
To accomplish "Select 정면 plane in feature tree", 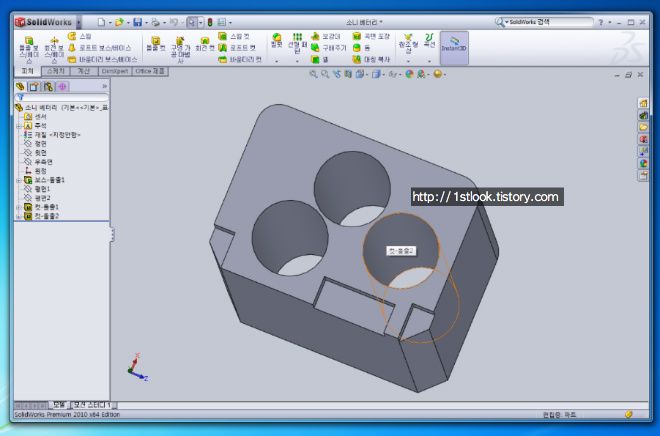I will pos(35,144).
